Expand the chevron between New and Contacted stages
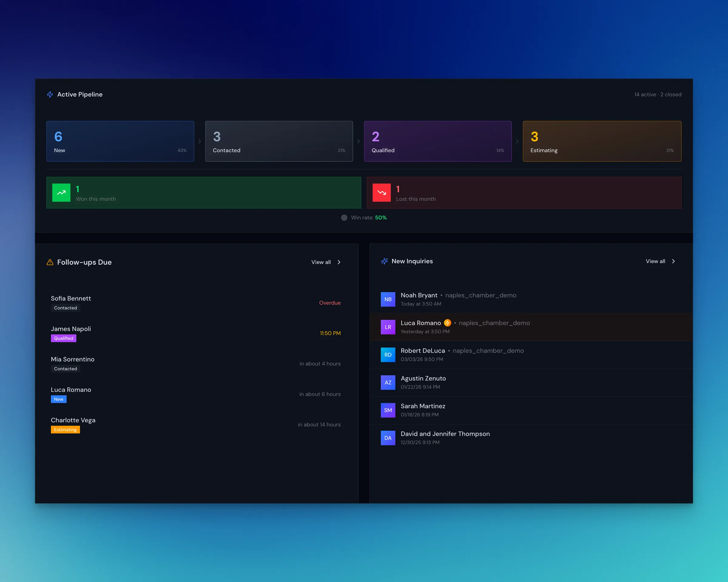The height and width of the screenshot is (582, 728). tap(200, 141)
